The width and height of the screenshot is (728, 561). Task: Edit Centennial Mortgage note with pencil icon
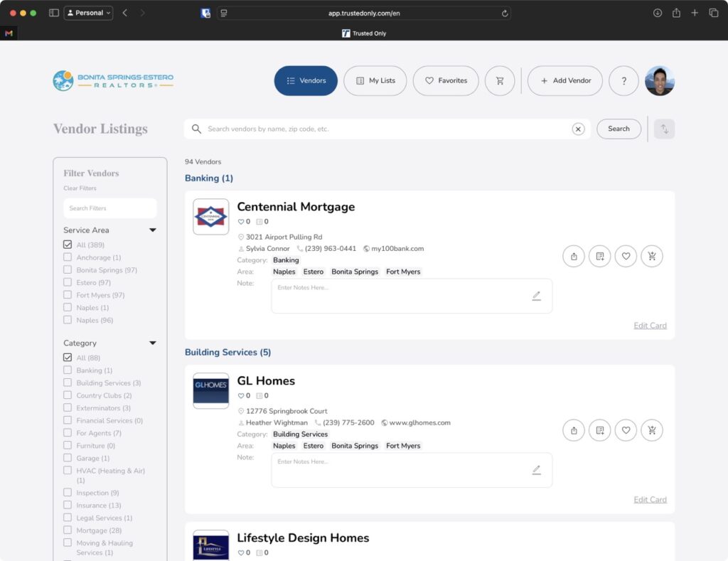tap(536, 296)
